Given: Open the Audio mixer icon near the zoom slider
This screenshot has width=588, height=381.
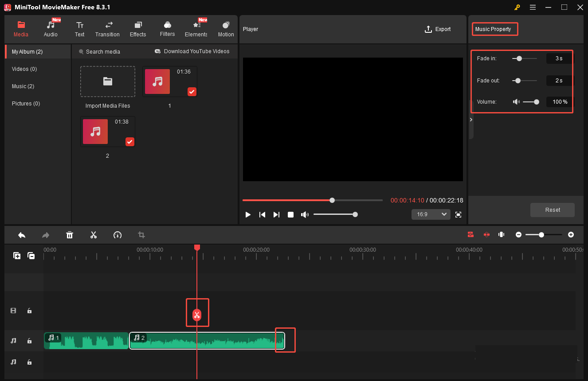Looking at the screenshot, I should pos(501,234).
